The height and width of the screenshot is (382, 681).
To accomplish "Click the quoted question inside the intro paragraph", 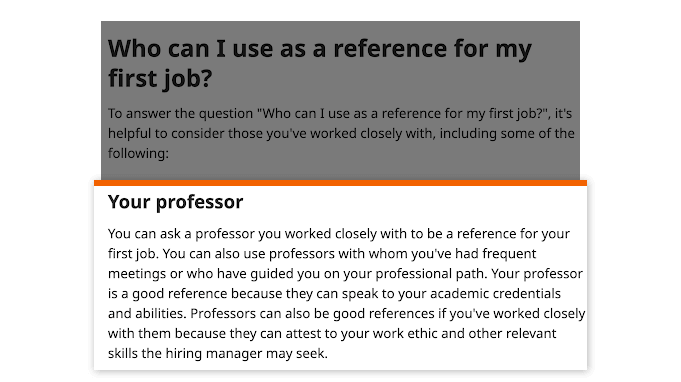I will coord(403,113).
